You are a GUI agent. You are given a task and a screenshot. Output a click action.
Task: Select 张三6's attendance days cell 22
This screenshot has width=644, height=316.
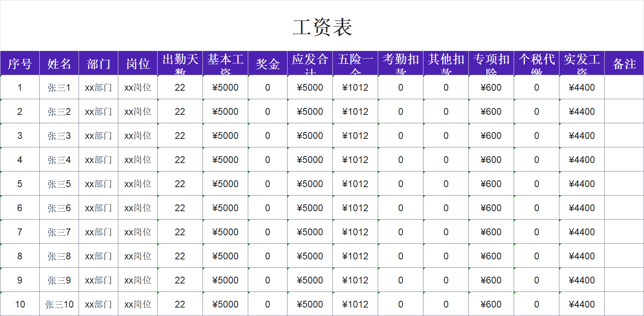(180, 208)
